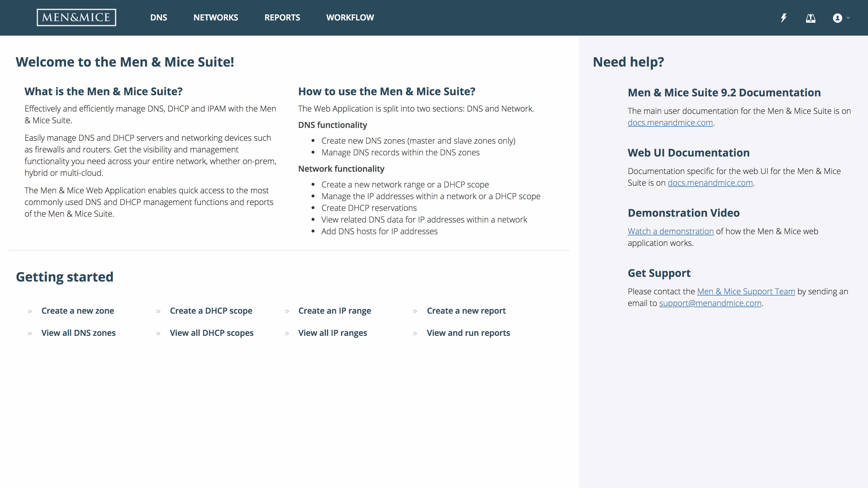Click Create a new report link
The image size is (868, 488).
pyautogui.click(x=466, y=310)
